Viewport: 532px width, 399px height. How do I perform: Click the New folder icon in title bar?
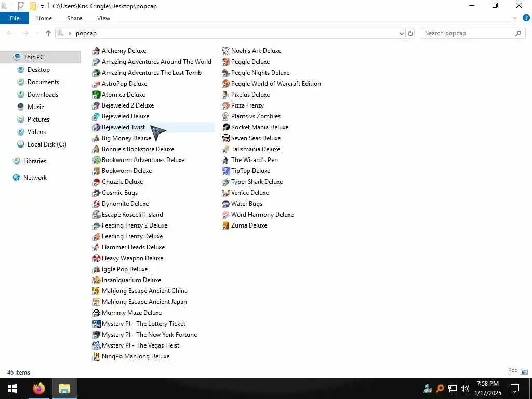[33, 6]
